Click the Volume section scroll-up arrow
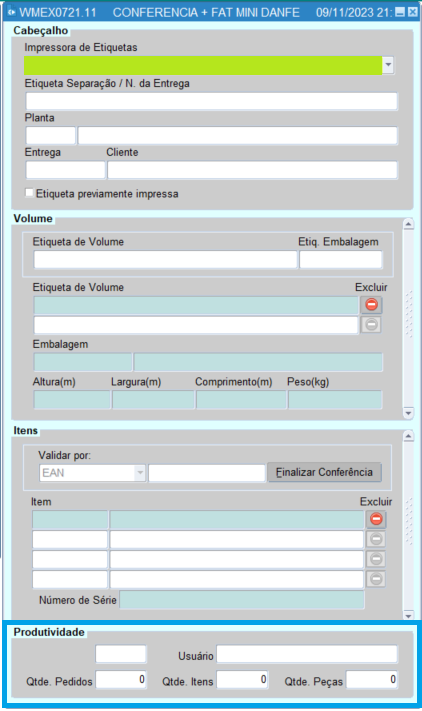 (x=408, y=224)
